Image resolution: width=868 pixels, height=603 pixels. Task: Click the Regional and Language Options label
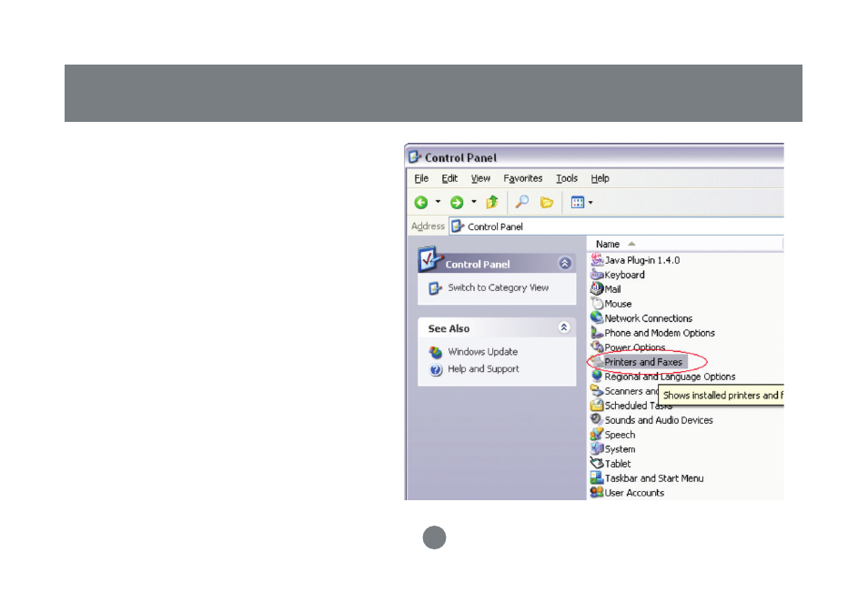[x=670, y=377]
